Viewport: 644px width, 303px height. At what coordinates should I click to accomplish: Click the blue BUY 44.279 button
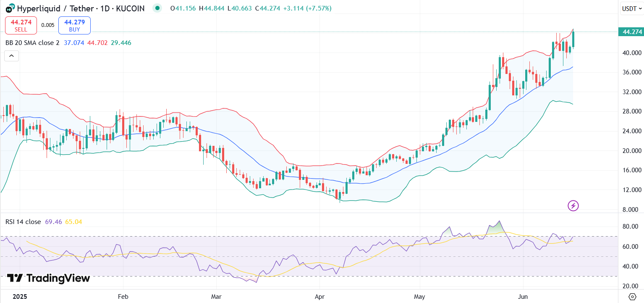[x=74, y=25]
